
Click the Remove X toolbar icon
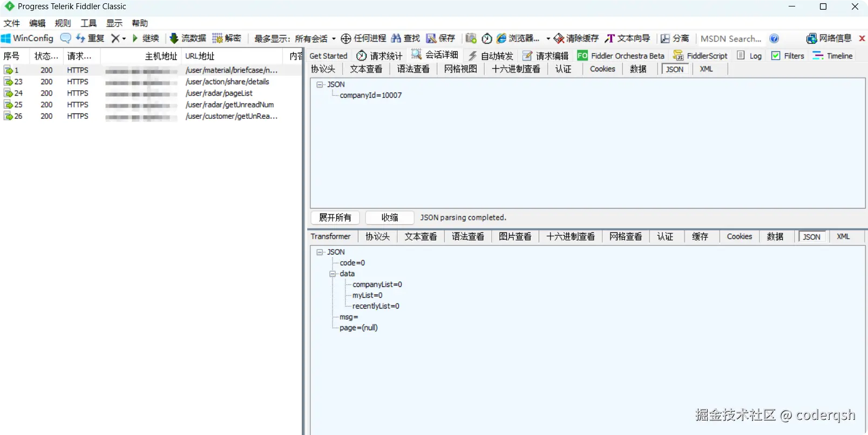pos(115,38)
